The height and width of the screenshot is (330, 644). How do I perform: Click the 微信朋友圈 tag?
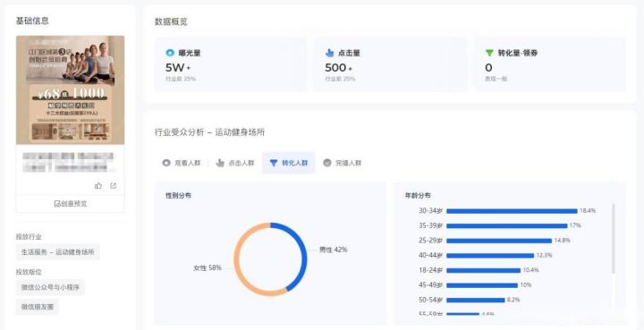pos(38,307)
